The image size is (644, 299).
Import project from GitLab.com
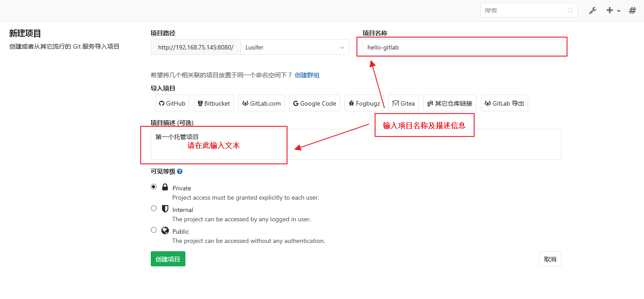coord(261,103)
